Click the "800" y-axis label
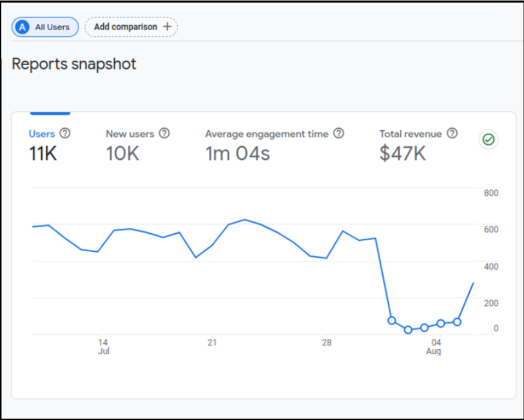Screen dimensions: 524x420 (491, 193)
